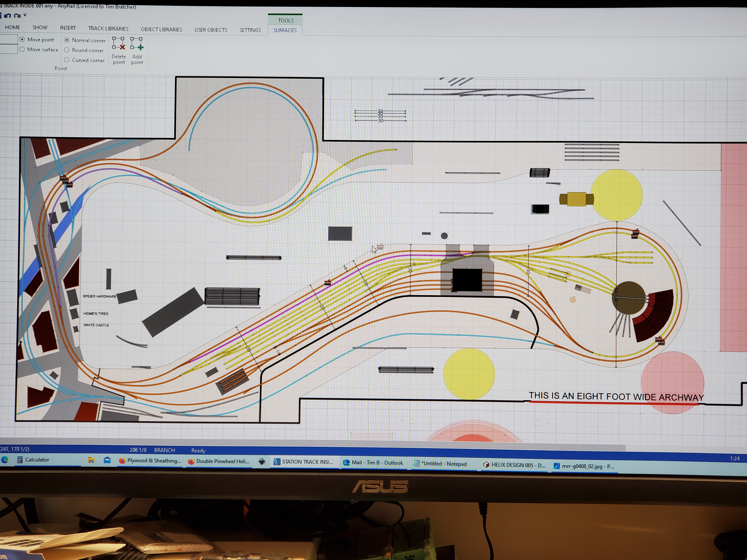Click the Microsoft Edge taskbar icon
Image resolution: width=747 pixels, height=560 pixels.
[x=5, y=460]
